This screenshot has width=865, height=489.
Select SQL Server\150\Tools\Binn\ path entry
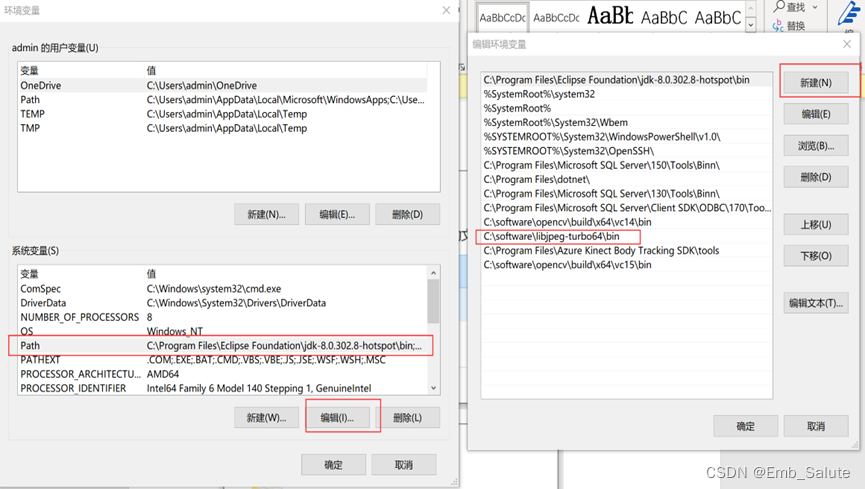(x=627, y=166)
